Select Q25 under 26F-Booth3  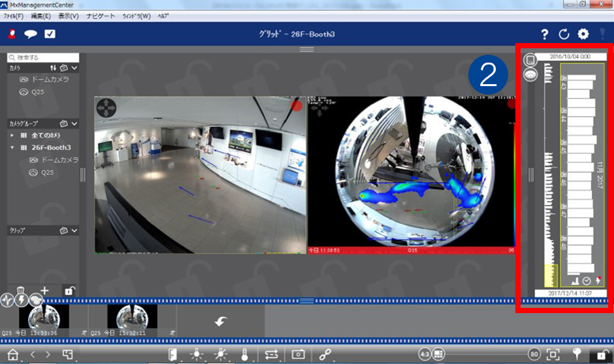pyautogui.click(x=42, y=172)
